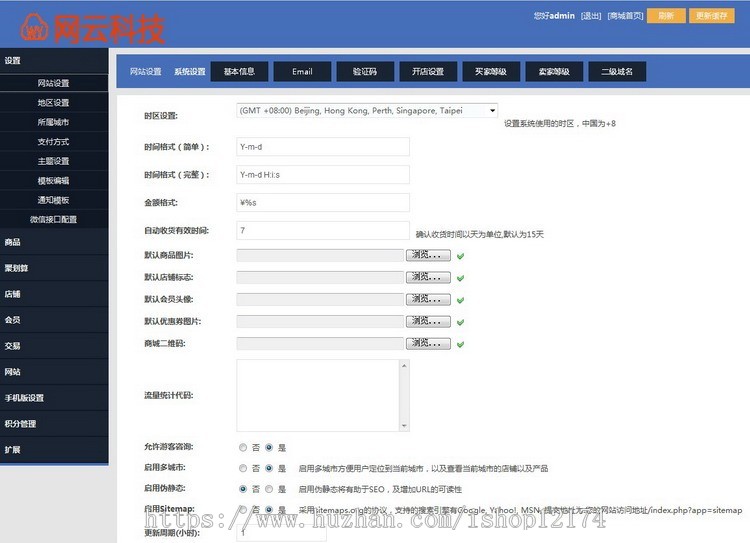Open 所属城市 in the sidebar
Image resolution: width=750 pixels, height=543 pixels.
[54, 122]
